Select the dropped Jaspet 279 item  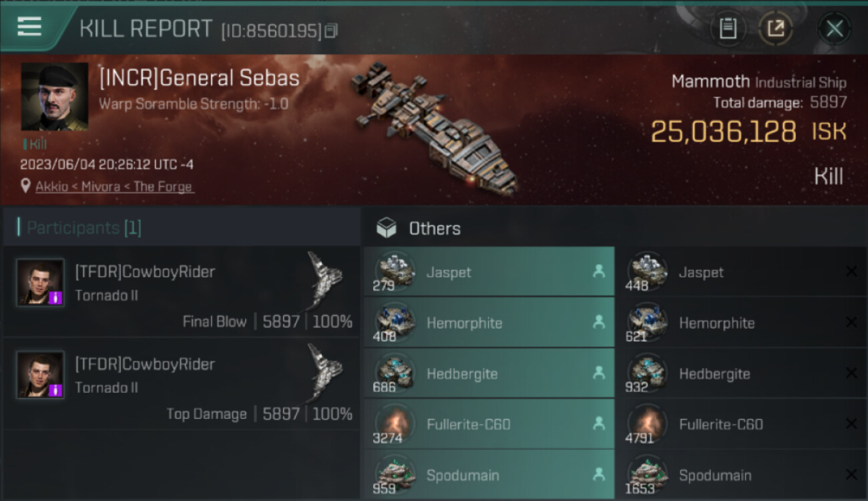click(x=489, y=273)
